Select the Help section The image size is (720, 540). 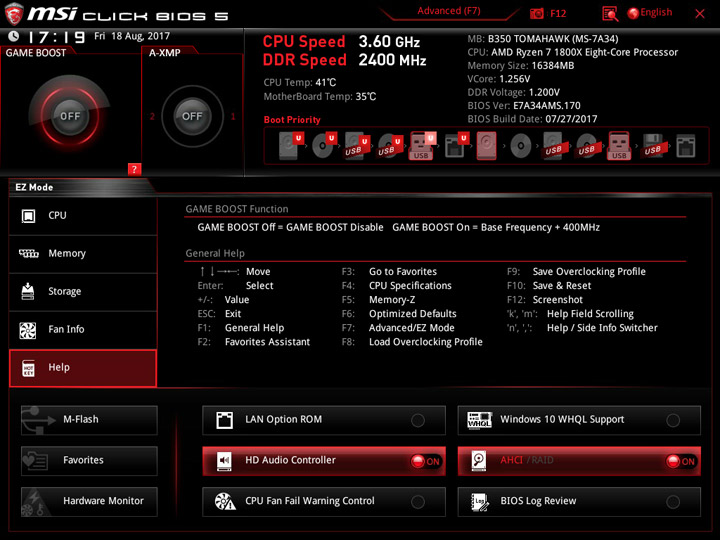83,368
